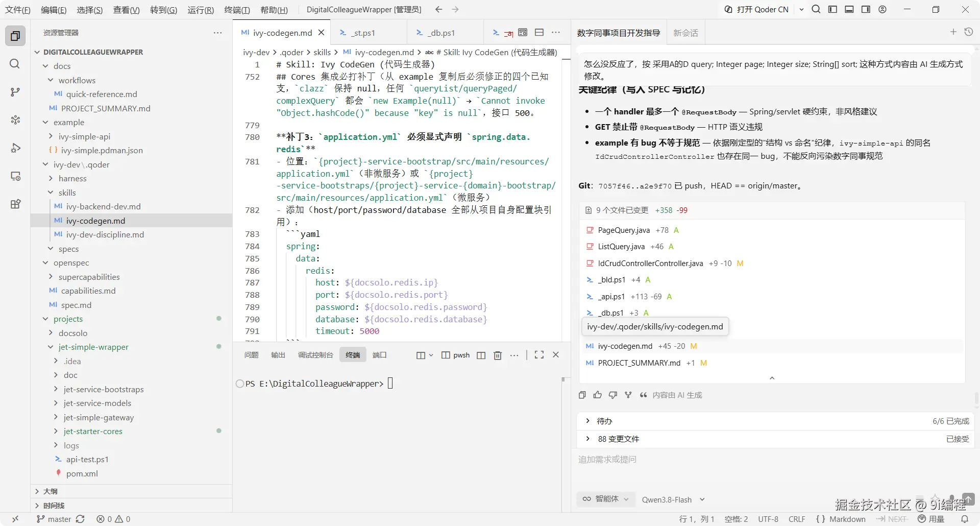Image resolution: width=980 pixels, height=526 pixels.
Task: Split the terminal with the split icon
Action: [481, 355]
